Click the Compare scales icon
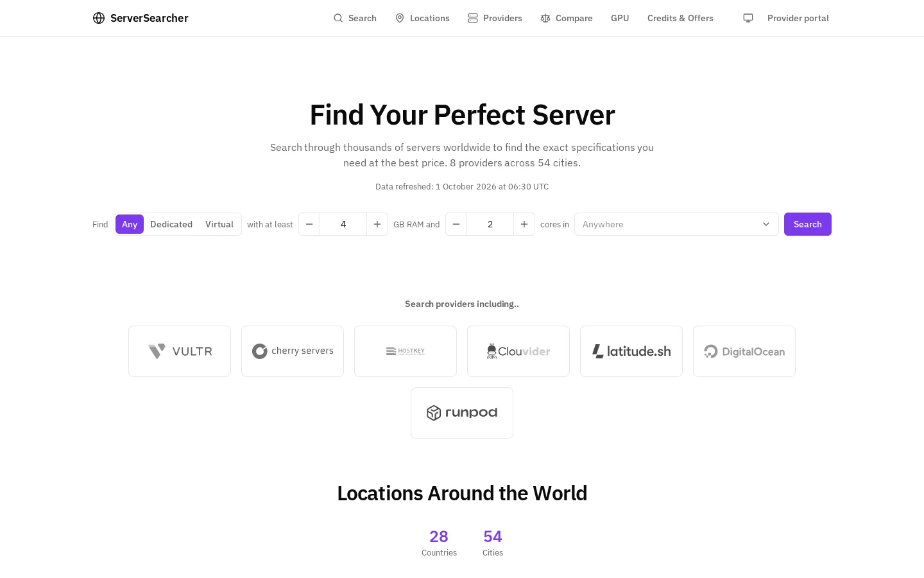Screen dimensions: 924x578 545,18
